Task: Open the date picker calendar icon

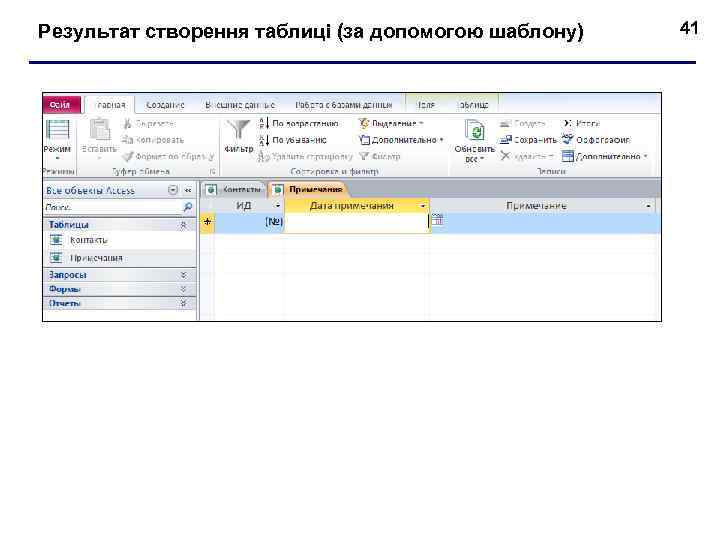Action: 437,219
